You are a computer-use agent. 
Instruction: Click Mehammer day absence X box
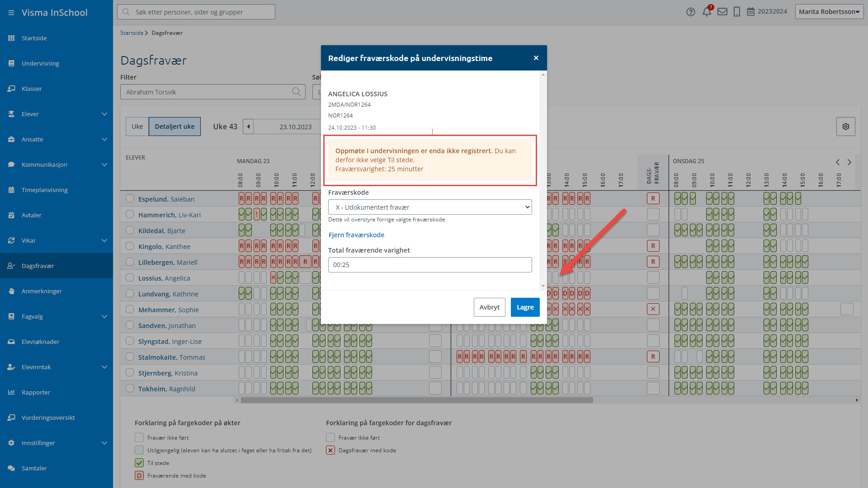pyautogui.click(x=653, y=309)
